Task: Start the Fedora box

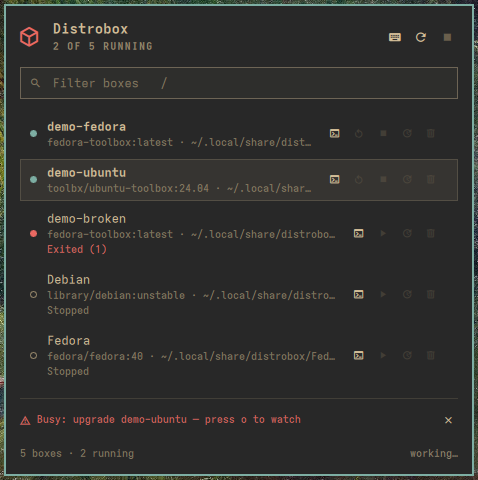Action: [x=383, y=355]
